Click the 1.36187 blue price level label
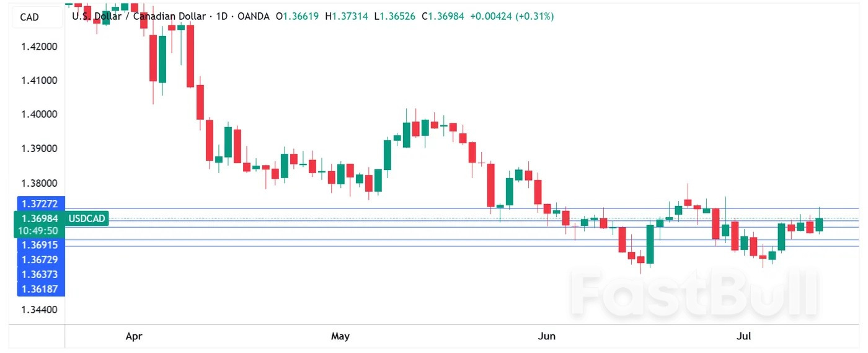868x353 pixels. [39, 289]
